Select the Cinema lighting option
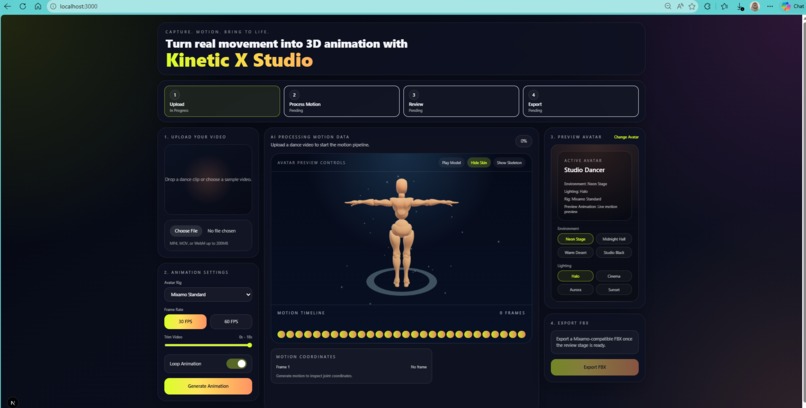 [x=614, y=276]
